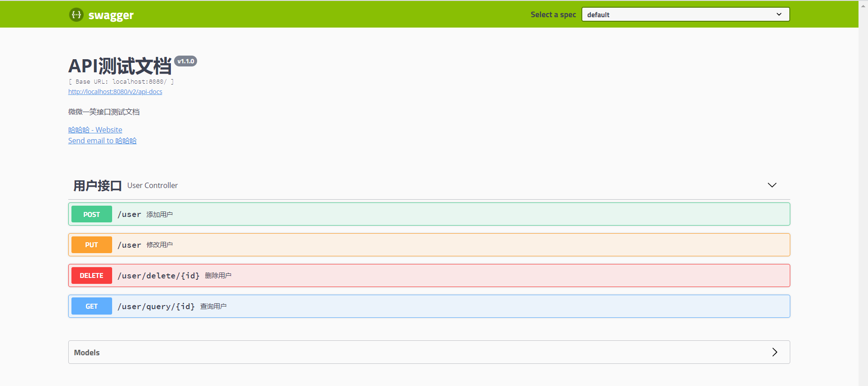
Task: Click the scrollbar up arrow
Action: point(863,6)
